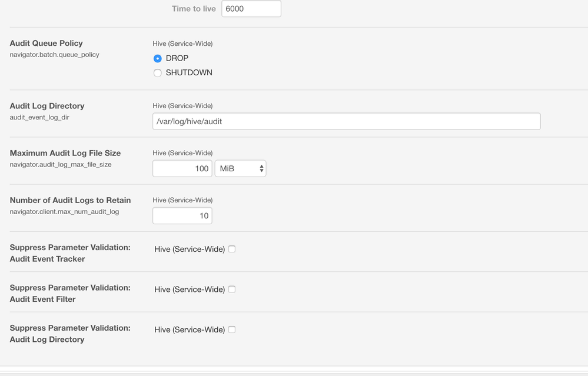The image size is (588, 376).
Task: Click the Time to live input field
Action: pos(251,9)
